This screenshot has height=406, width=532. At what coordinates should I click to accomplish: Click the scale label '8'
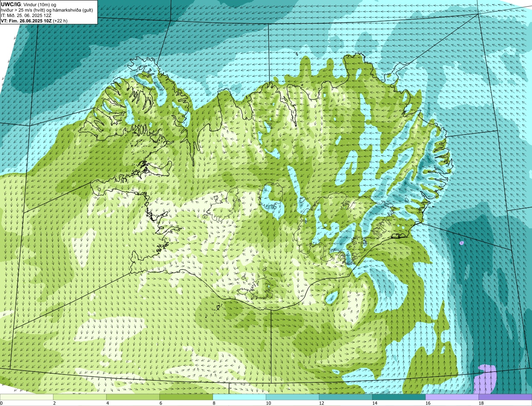click(x=214, y=403)
